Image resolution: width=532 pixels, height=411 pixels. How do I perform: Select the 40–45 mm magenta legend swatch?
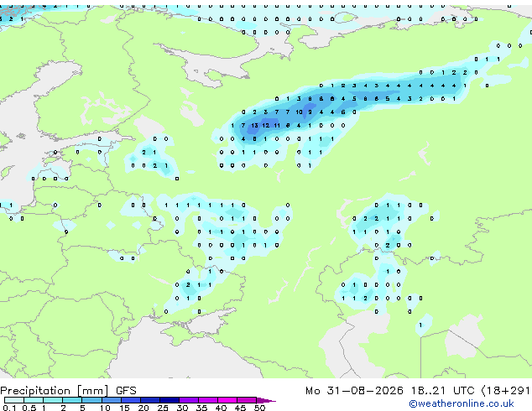(x=227, y=400)
